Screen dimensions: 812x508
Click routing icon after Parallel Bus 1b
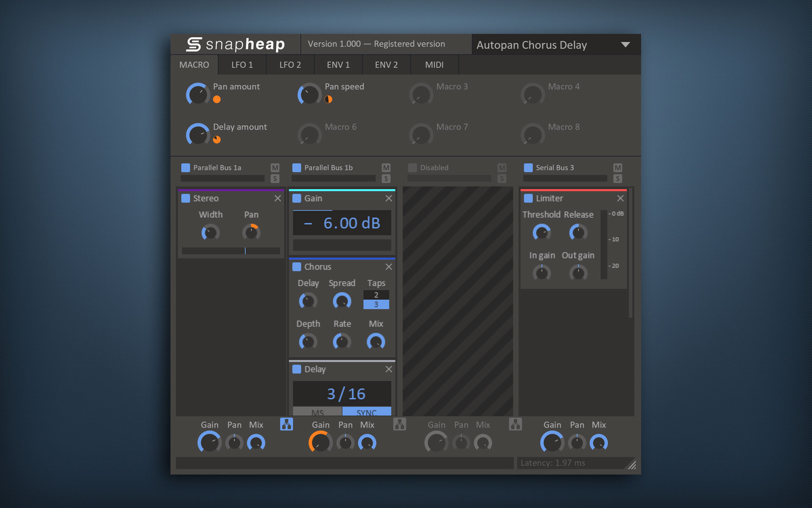tap(400, 424)
